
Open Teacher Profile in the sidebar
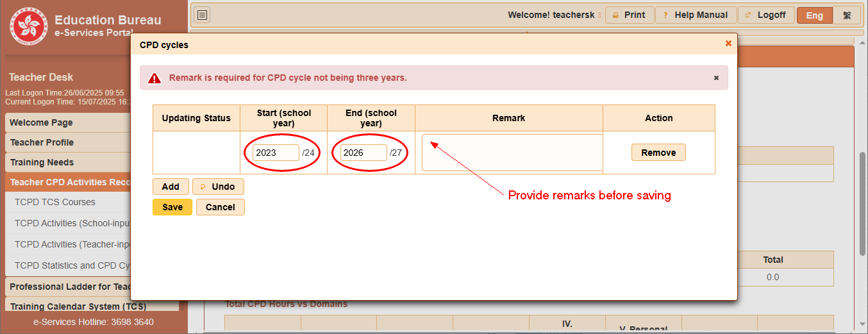(68, 142)
